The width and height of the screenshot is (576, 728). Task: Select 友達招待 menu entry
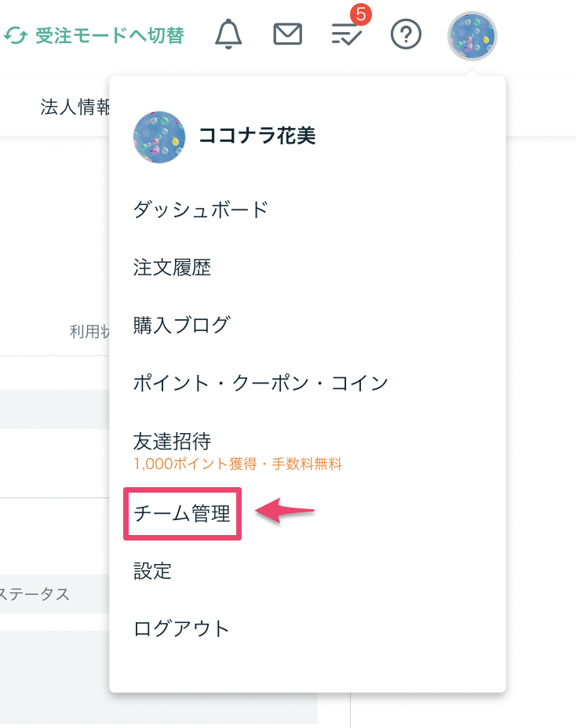[x=172, y=441]
